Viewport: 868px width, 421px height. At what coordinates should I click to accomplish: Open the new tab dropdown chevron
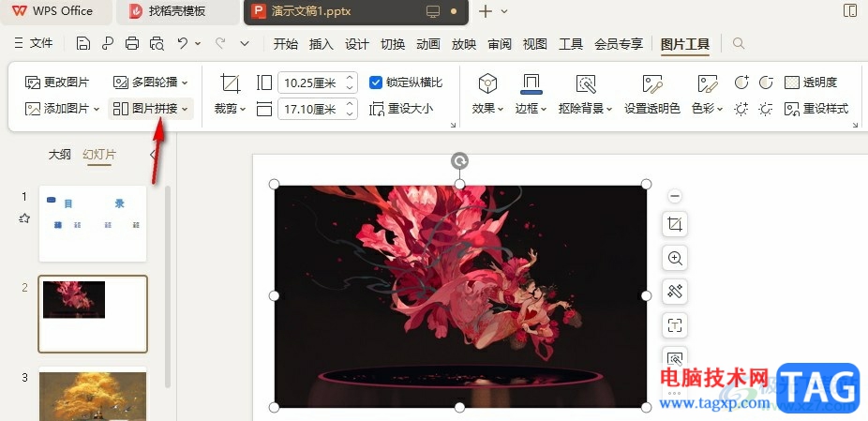[504, 11]
